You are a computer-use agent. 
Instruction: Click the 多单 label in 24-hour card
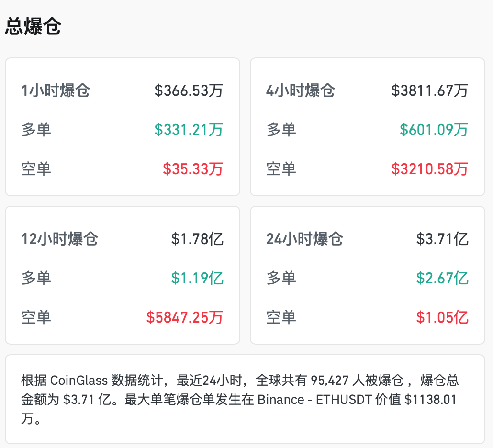click(281, 278)
